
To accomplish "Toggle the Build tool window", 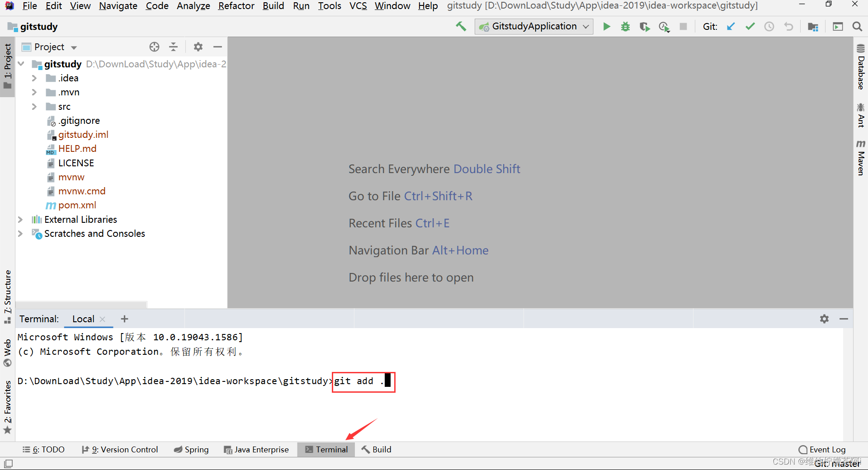I will [x=377, y=449].
